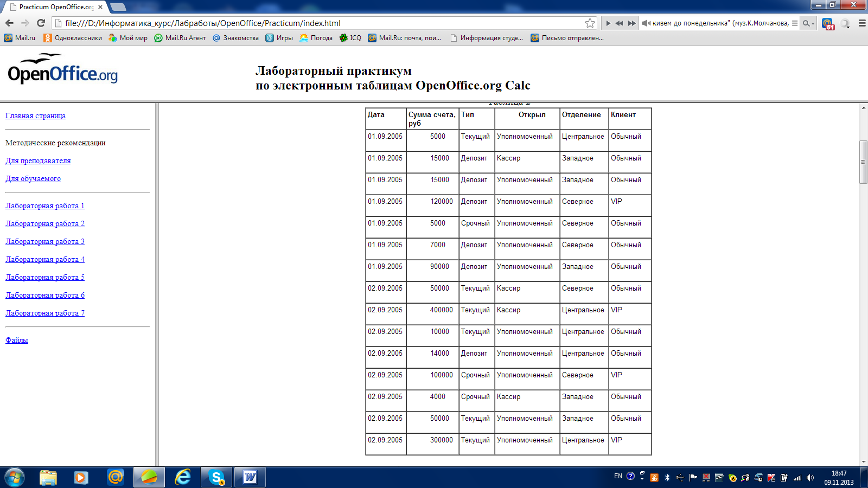Click the volume speaker tray icon
This screenshot has width=868, height=488.
(810, 478)
